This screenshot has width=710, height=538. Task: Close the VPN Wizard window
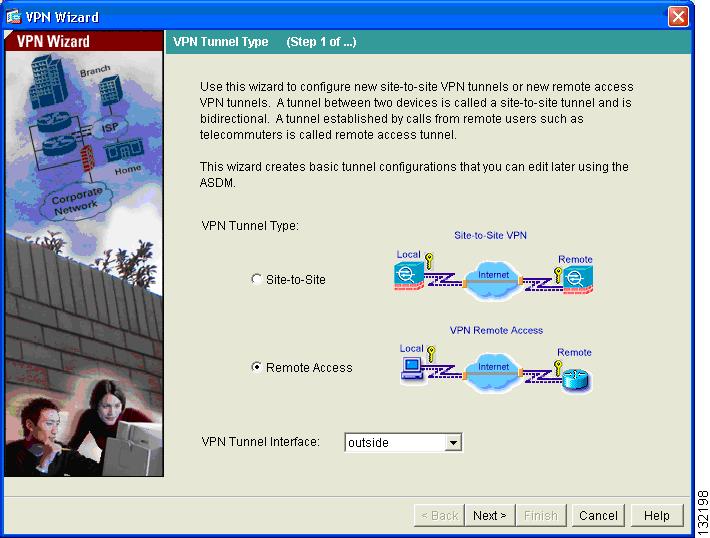click(678, 17)
